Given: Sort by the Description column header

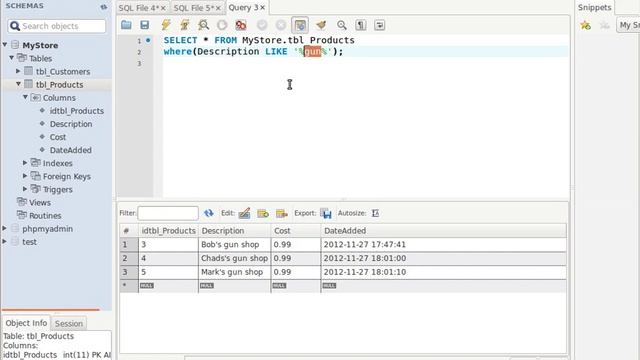Looking at the screenshot, I should (234, 231).
